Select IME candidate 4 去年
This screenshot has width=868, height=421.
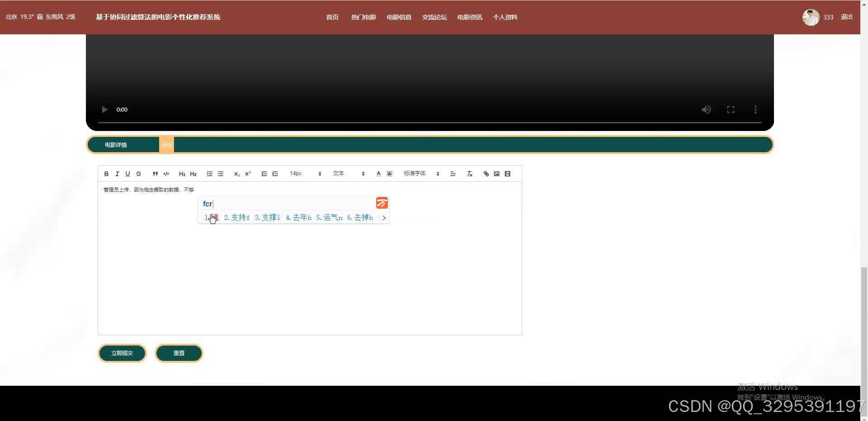point(298,218)
